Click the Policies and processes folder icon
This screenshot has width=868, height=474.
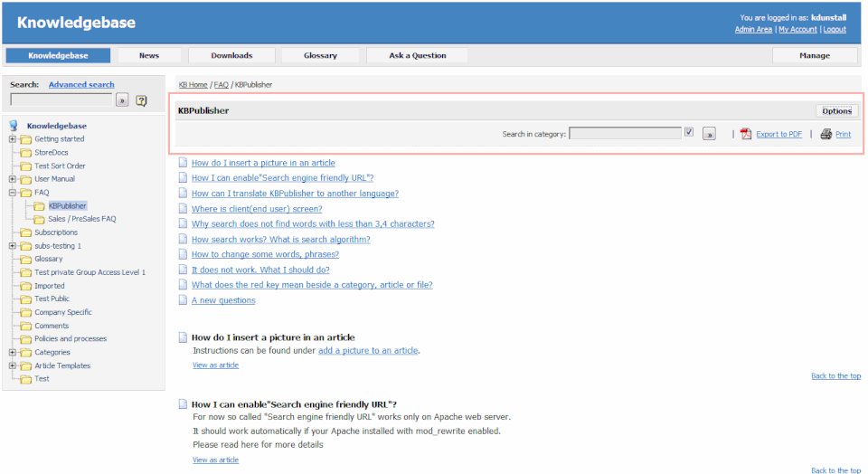[x=25, y=339]
